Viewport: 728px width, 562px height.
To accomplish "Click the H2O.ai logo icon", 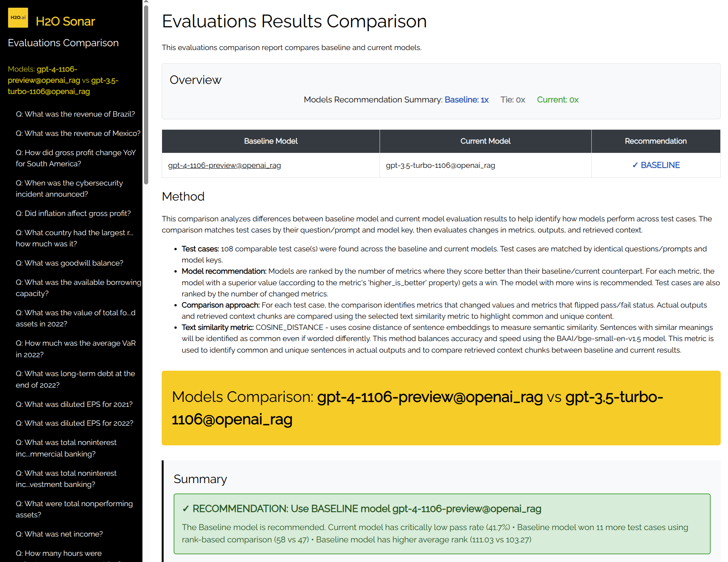I will 18,18.
